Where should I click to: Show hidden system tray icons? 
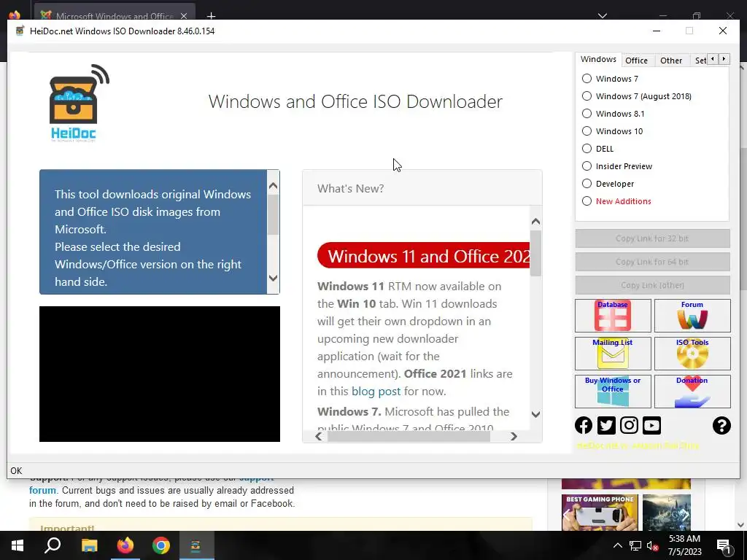point(617,545)
